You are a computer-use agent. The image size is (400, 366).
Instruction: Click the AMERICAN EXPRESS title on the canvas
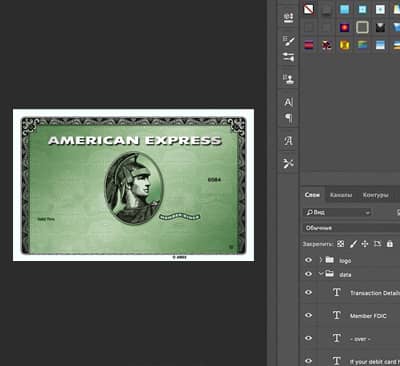coord(135,141)
